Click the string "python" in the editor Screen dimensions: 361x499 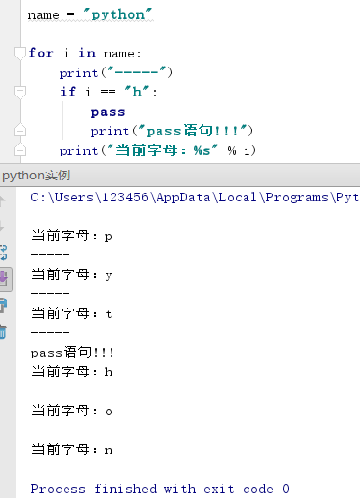click(x=117, y=15)
